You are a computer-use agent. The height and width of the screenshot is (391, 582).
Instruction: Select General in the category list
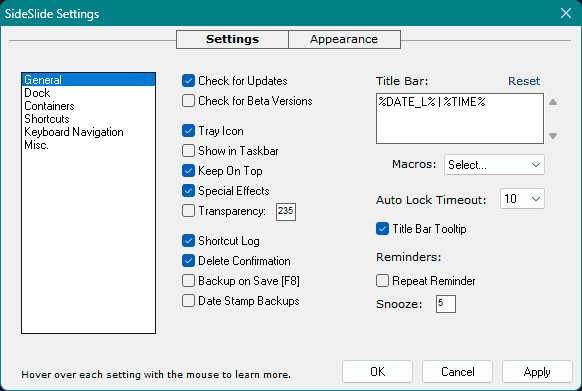[x=88, y=80]
